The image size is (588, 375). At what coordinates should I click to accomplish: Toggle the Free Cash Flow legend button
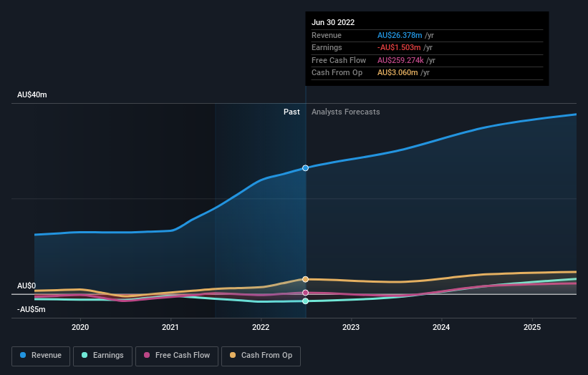(x=177, y=356)
